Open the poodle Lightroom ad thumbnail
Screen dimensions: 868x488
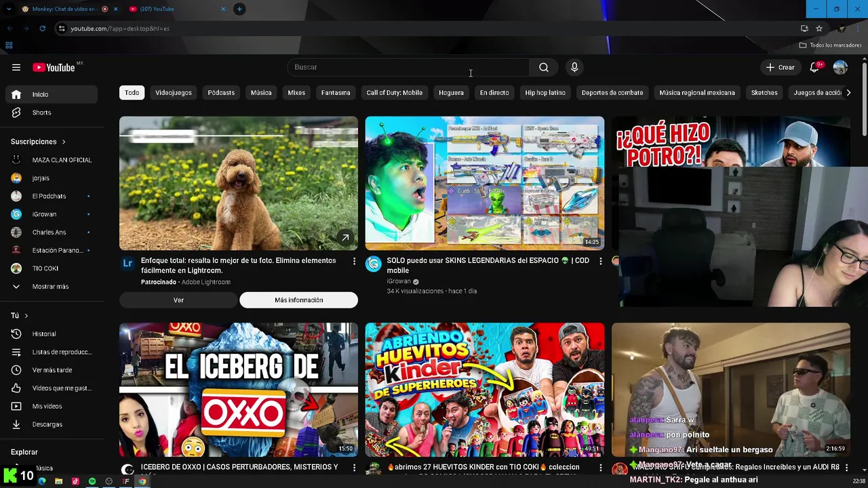[239, 184]
